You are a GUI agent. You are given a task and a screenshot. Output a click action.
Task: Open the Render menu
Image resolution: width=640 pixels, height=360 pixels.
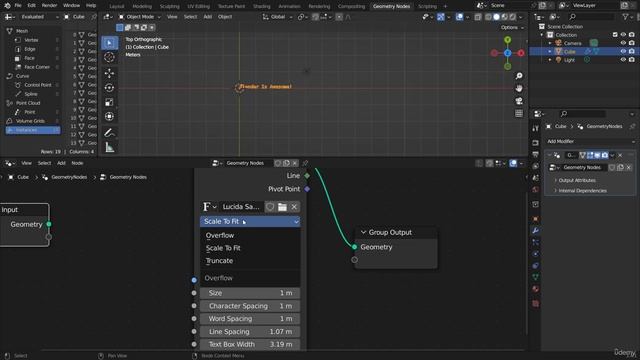click(49, 6)
